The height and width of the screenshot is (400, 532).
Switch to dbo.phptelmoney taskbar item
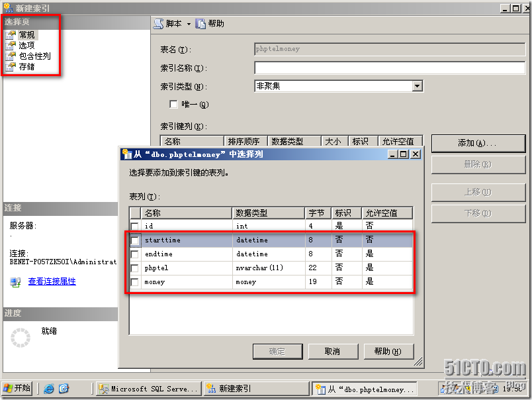click(365, 389)
